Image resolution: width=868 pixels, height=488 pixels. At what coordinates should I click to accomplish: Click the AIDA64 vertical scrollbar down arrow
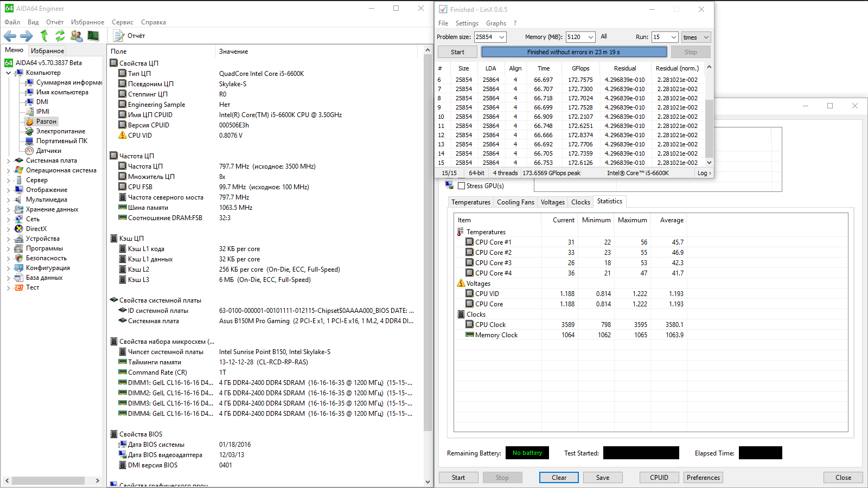coord(428,482)
